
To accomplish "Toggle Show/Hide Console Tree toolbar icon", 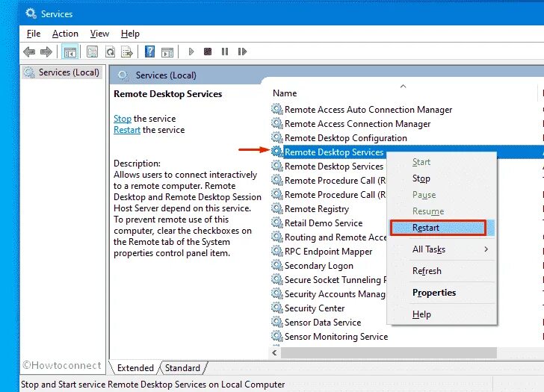I will tap(69, 52).
